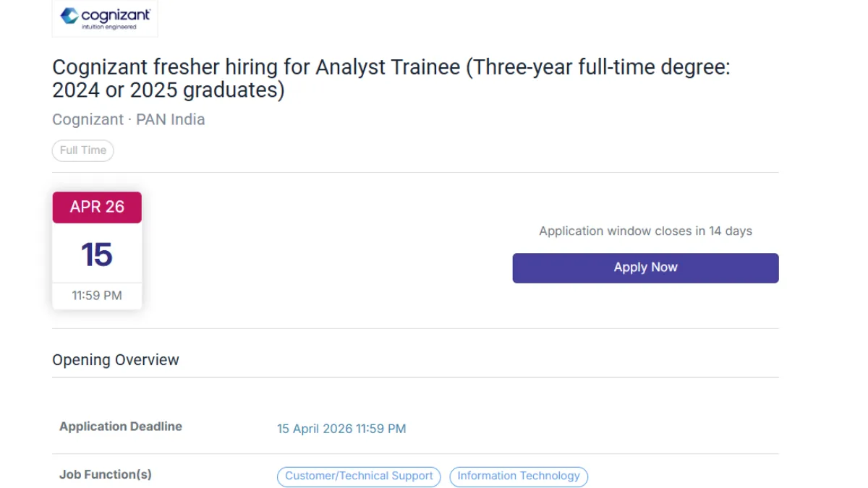Click the Cognizant company name text
868x488 pixels.
click(87, 119)
